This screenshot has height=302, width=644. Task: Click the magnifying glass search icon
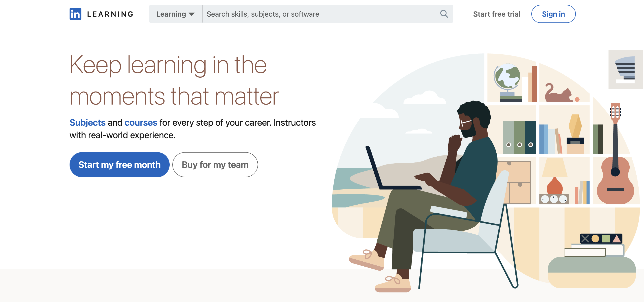pos(444,14)
